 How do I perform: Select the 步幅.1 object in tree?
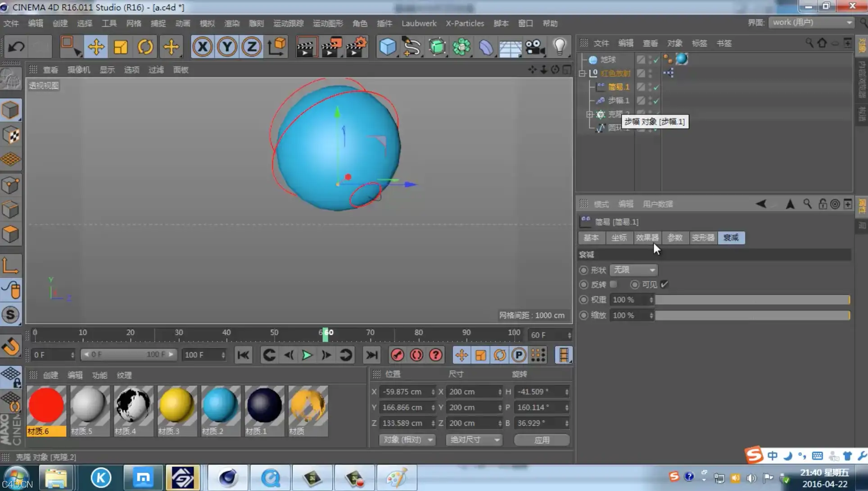tap(619, 100)
